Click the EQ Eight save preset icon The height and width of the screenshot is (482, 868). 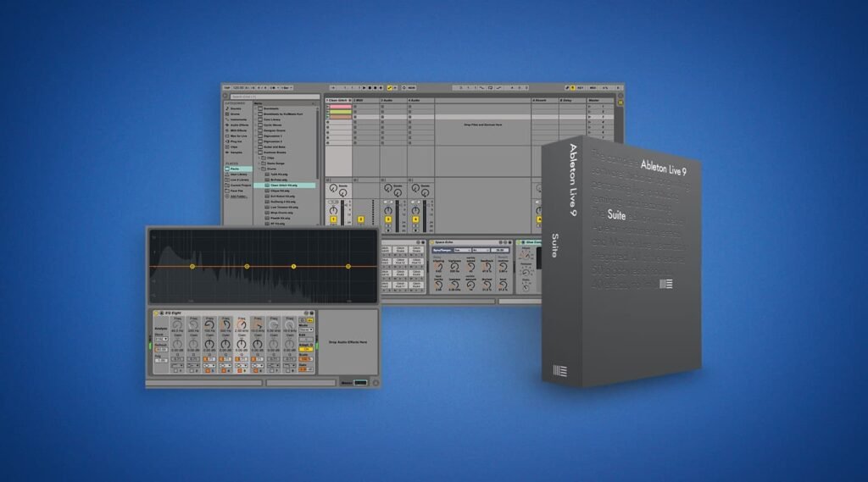[x=312, y=313]
